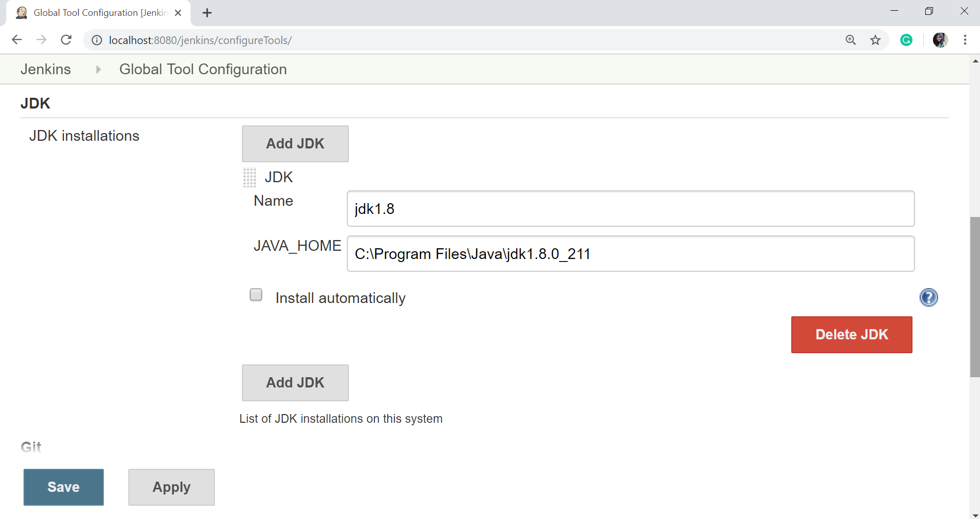Minimize the Chrome window
The height and width of the screenshot is (519, 980).
[x=894, y=11]
